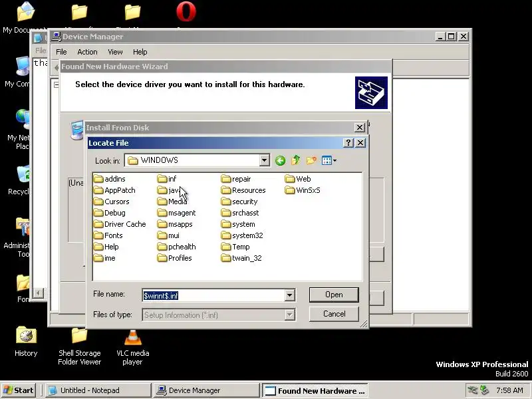Select the addins folder
532x399 pixels.
click(x=110, y=179)
